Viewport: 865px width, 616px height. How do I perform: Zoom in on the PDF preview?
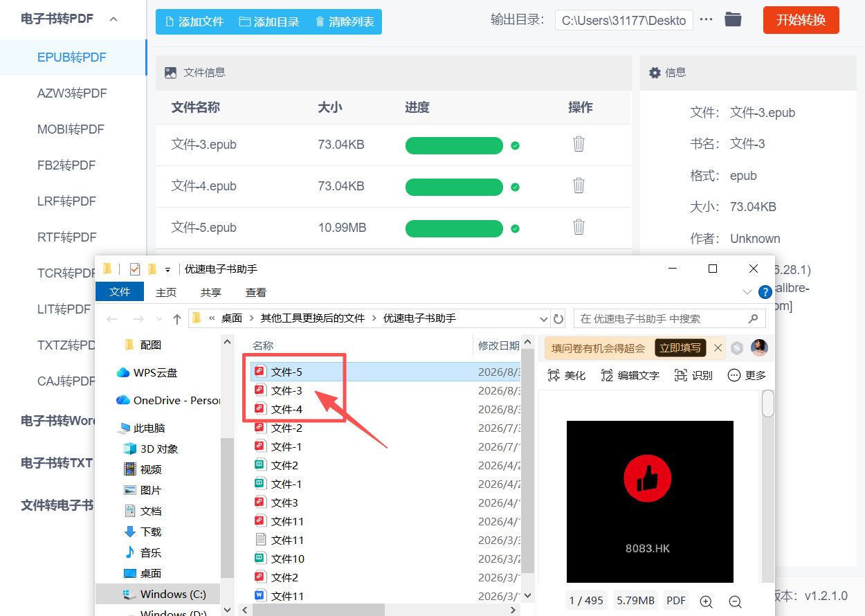tap(707, 601)
